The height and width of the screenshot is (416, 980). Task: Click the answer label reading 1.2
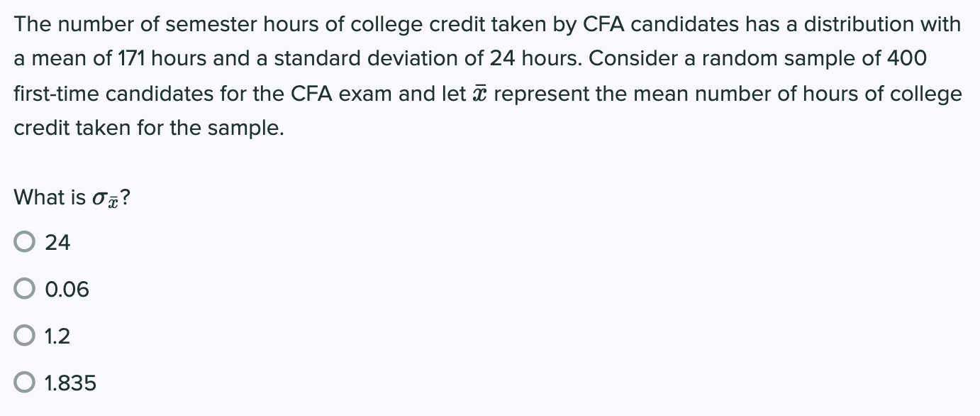pos(57,335)
